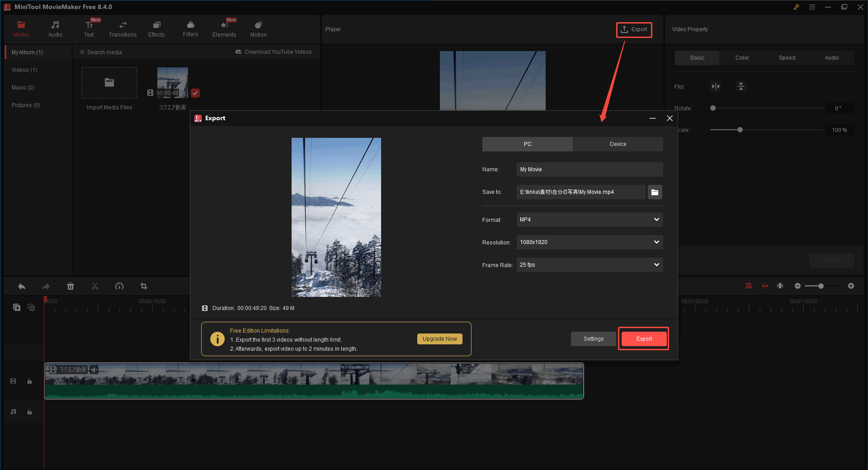Select the Crop icon above the timeline

point(144,286)
